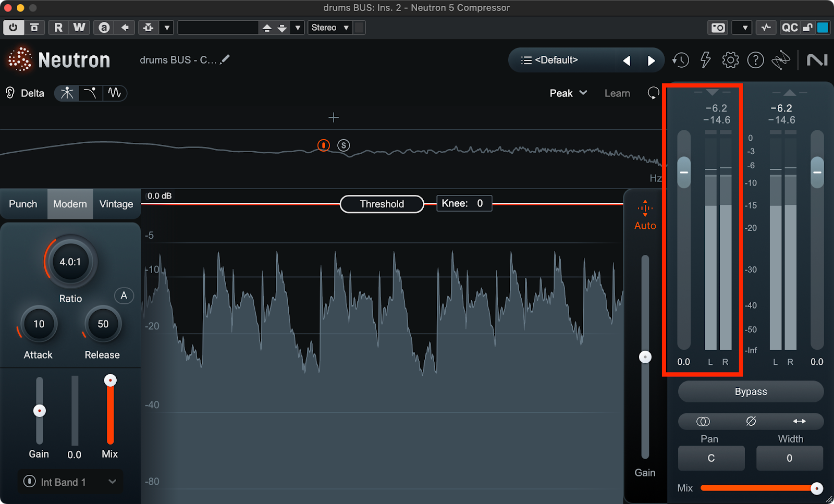
Task: Open the help question mark icon
Action: 755,60
